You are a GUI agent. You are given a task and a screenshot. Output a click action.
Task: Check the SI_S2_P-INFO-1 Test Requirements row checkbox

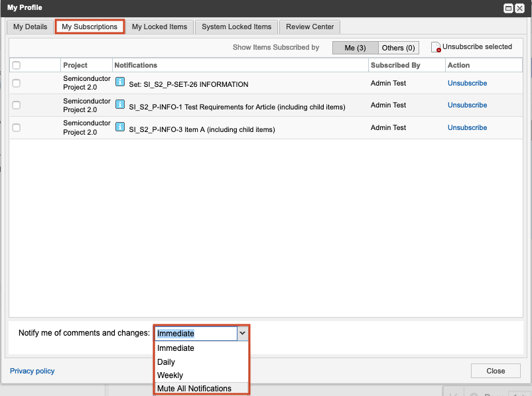[17, 105]
